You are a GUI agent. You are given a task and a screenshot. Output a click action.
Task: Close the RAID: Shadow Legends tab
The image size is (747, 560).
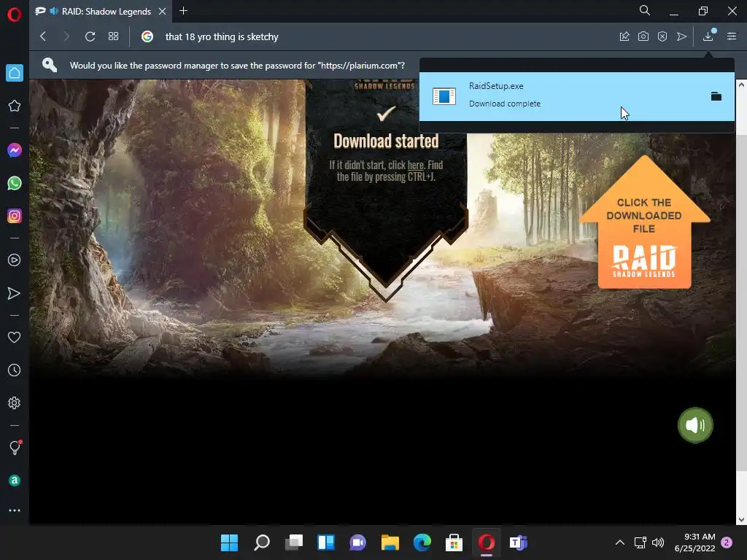point(163,12)
